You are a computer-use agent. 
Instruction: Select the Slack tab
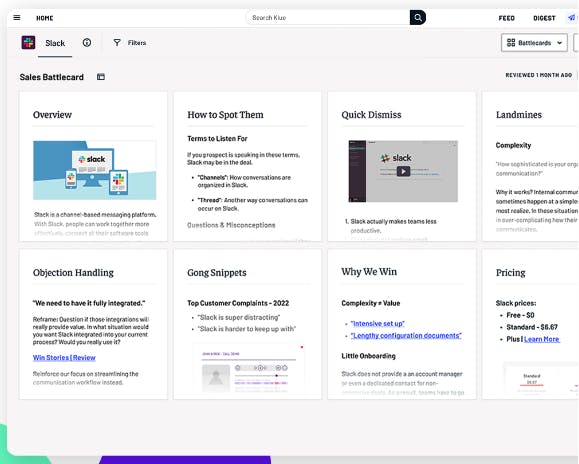click(55, 43)
